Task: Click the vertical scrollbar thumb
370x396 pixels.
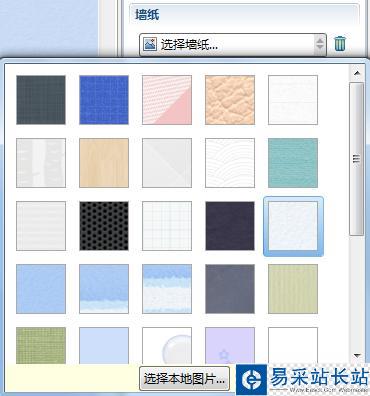Action: pyautogui.click(x=357, y=159)
